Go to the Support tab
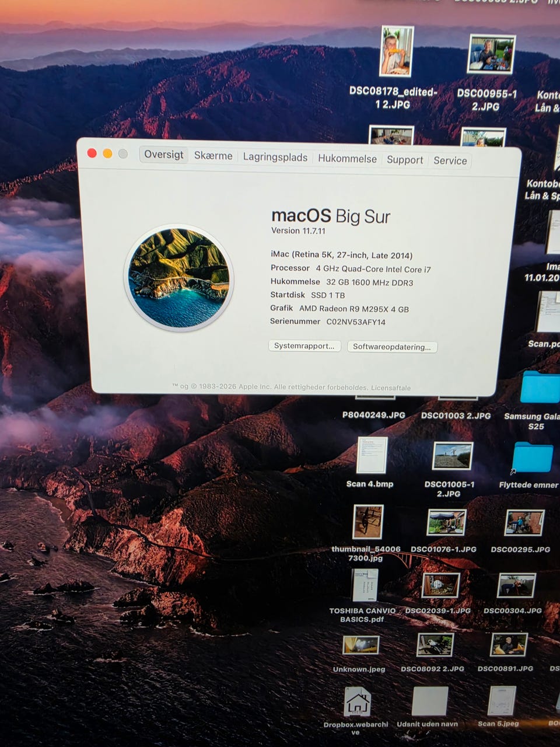 point(405,159)
